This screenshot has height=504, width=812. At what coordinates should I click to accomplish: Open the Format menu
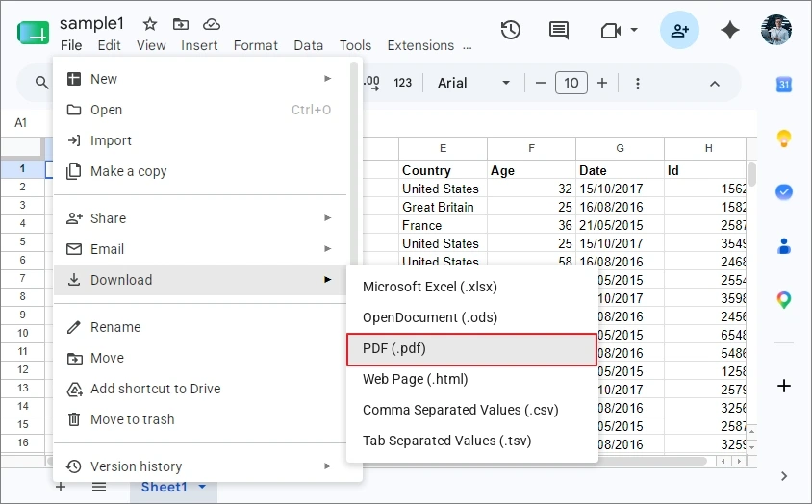pyautogui.click(x=256, y=45)
